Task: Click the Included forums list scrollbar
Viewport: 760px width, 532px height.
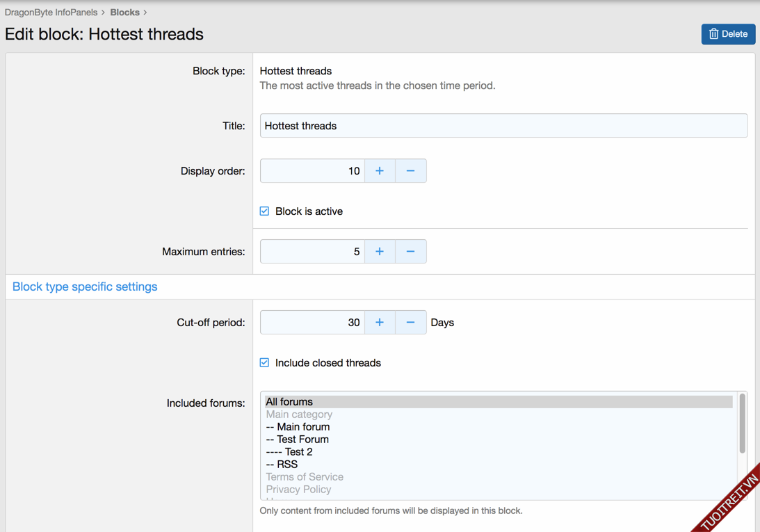Action: click(742, 424)
